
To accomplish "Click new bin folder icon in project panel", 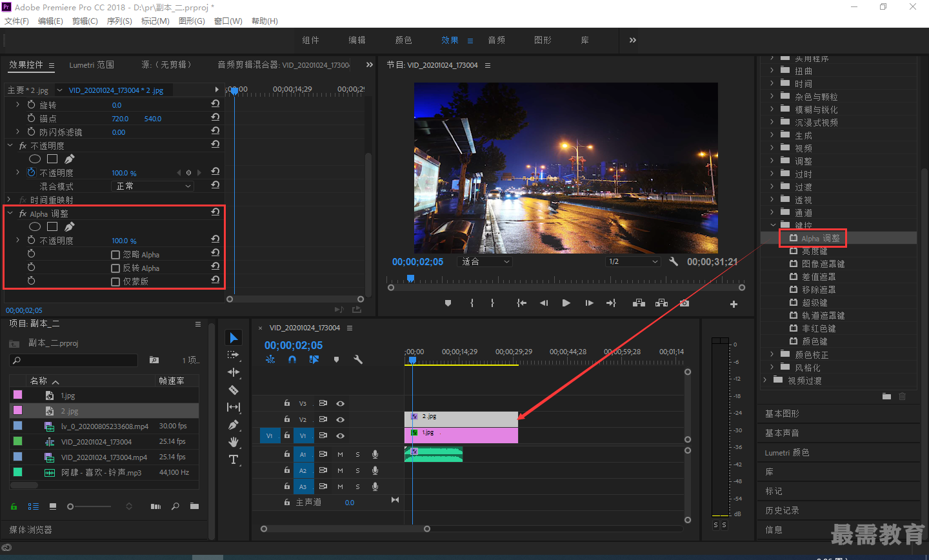I will (x=194, y=506).
